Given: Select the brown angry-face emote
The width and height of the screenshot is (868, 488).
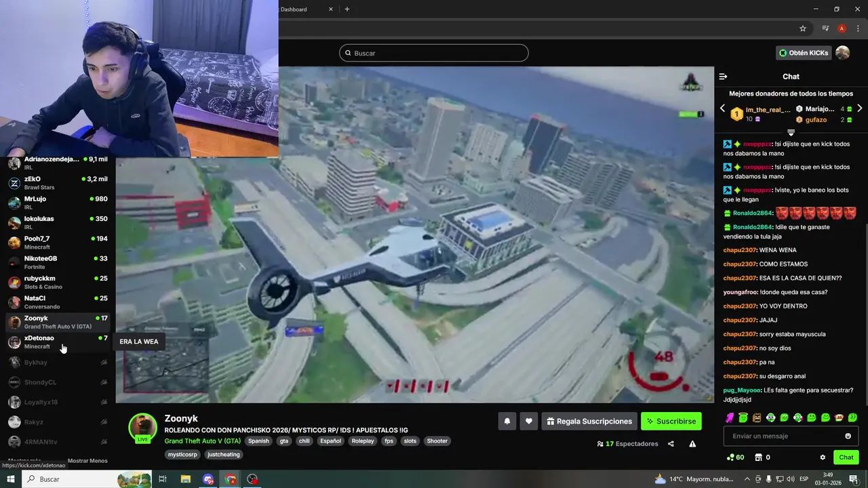Looking at the screenshot, I should tap(757, 418).
